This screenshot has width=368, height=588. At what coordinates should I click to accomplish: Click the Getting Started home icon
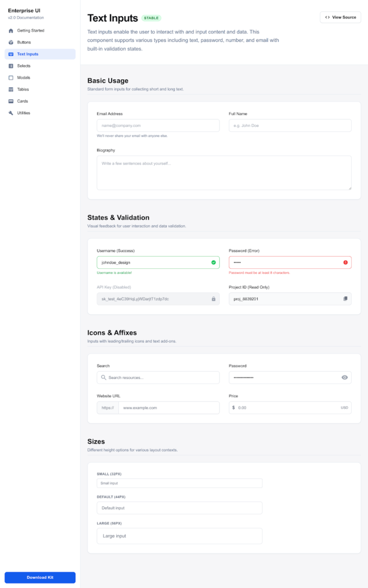point(11,30)
